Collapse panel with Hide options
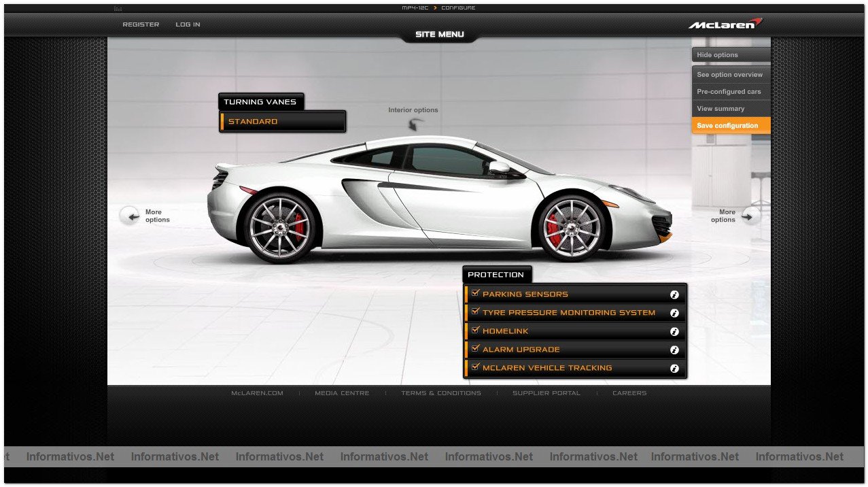868x487 pixels. [731, 55]
